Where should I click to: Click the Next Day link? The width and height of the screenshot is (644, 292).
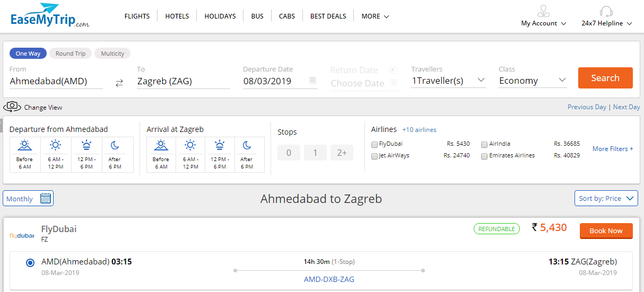click(x=626, y=107)
